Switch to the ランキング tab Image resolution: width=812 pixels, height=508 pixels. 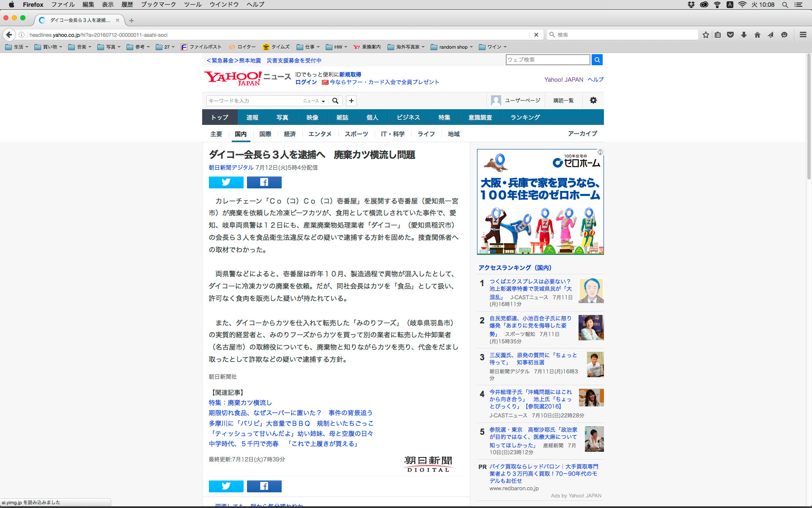coord(525,117)
